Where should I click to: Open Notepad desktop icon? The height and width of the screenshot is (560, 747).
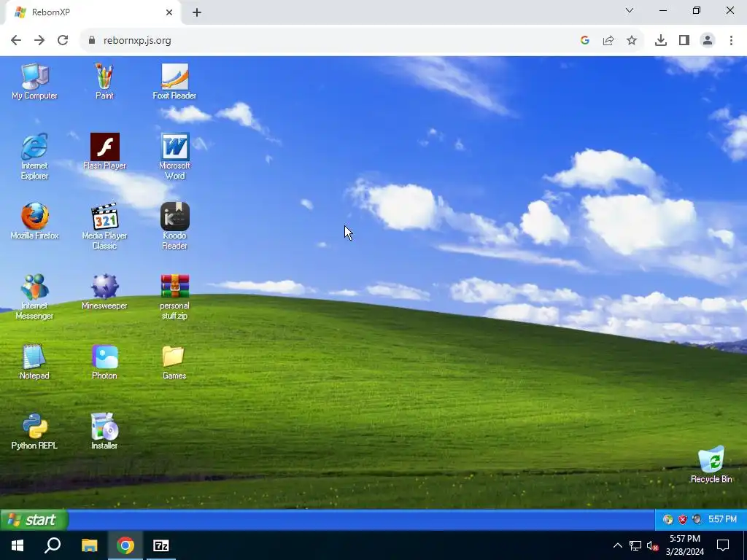(x=34, y=362)
